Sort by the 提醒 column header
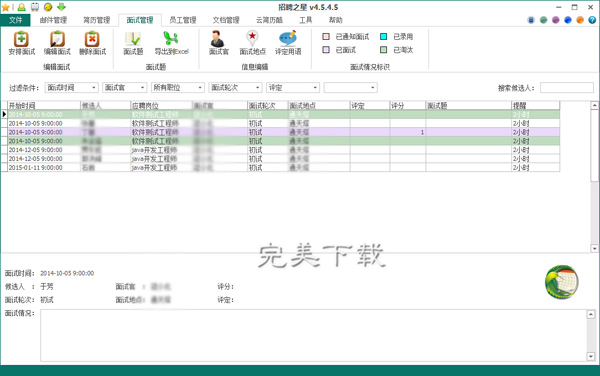Screen dimensions: 600x376 (535, 105)
